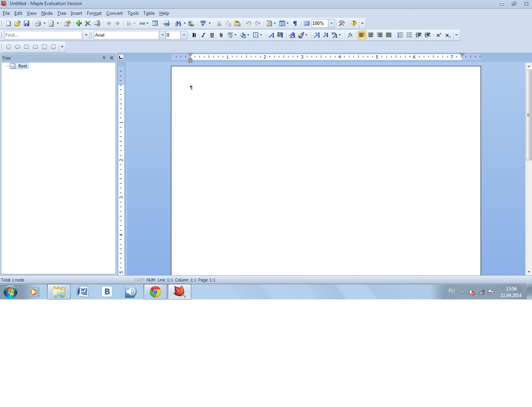This screenshot has height=407, width=532.
Task: Open the tools options hammer-wrench icon
Action: coord(342,23)
